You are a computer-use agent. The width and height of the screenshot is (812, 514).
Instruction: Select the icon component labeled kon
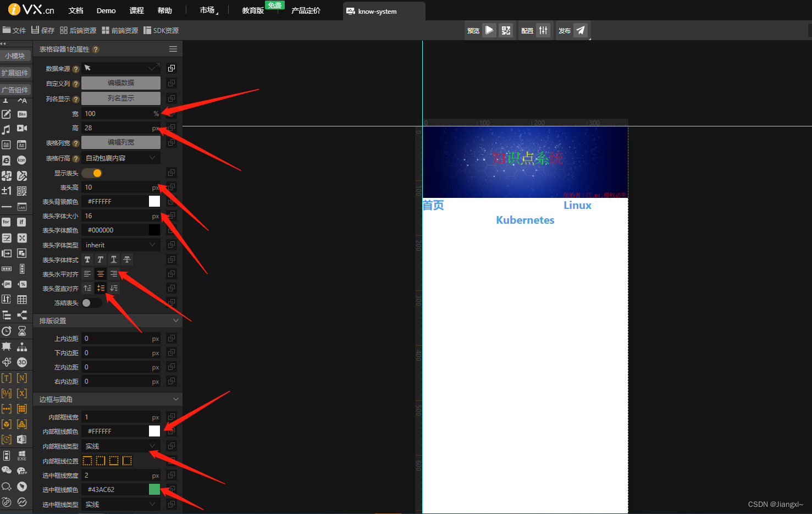point(22,160)
